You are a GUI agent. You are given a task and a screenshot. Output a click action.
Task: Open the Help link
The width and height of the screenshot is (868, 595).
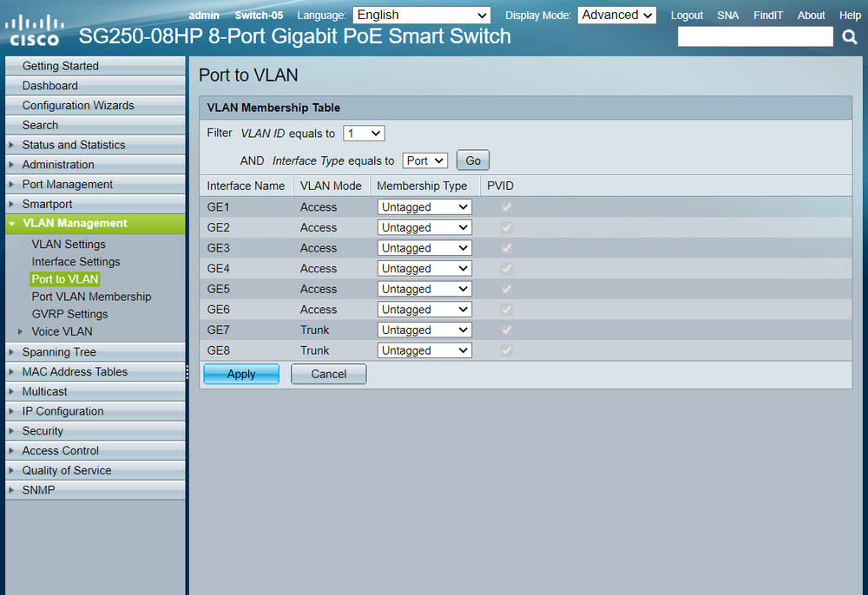[x=850, y=16]
